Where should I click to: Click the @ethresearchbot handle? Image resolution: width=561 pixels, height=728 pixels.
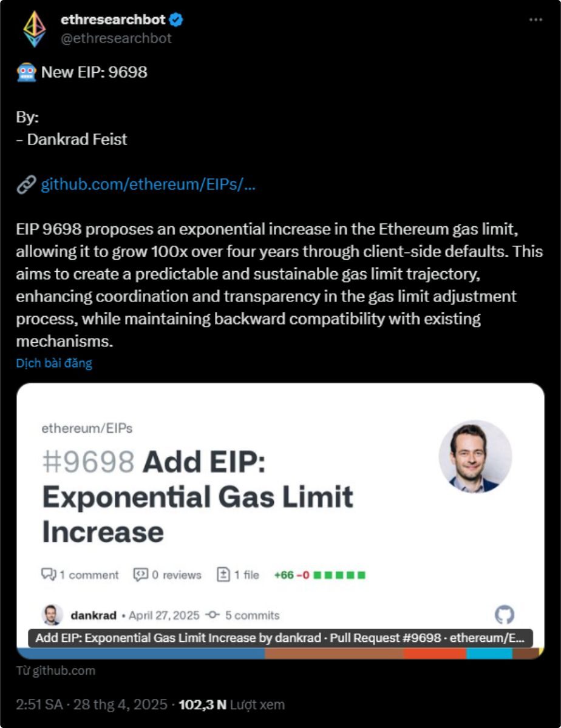pos(116,38)
